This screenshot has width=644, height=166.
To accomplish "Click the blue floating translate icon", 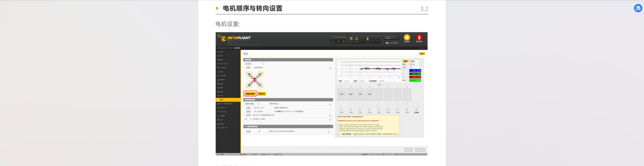I will pos(638,8).
